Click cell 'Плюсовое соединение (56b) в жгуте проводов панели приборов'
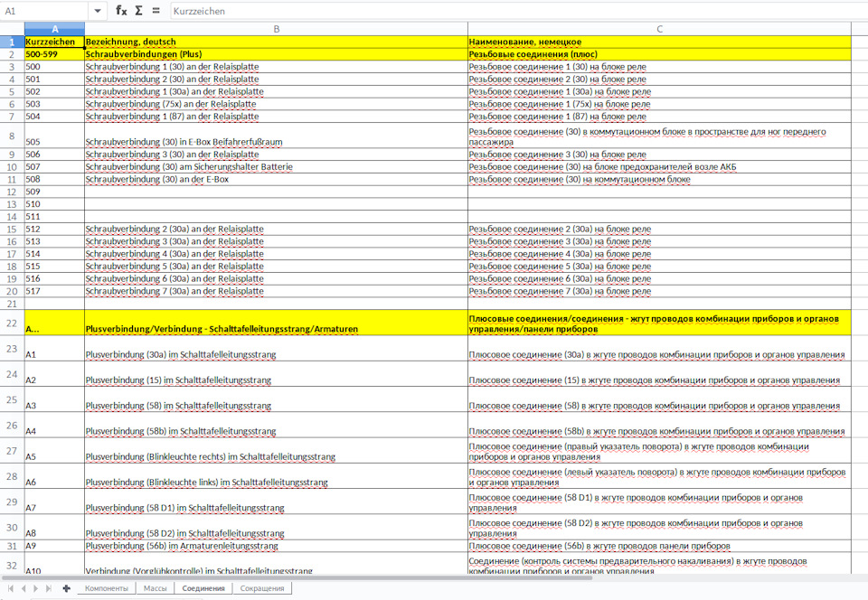The height and width of the screenshot is (600, 868). [x=659, y=546]
